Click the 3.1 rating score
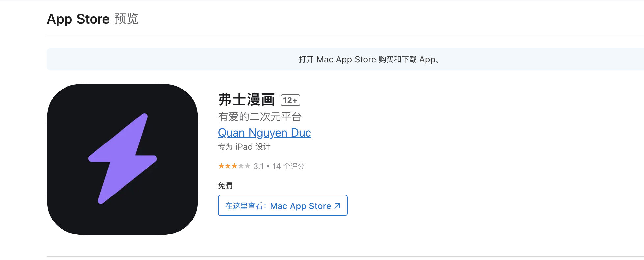644x260 pixels. 258,166
